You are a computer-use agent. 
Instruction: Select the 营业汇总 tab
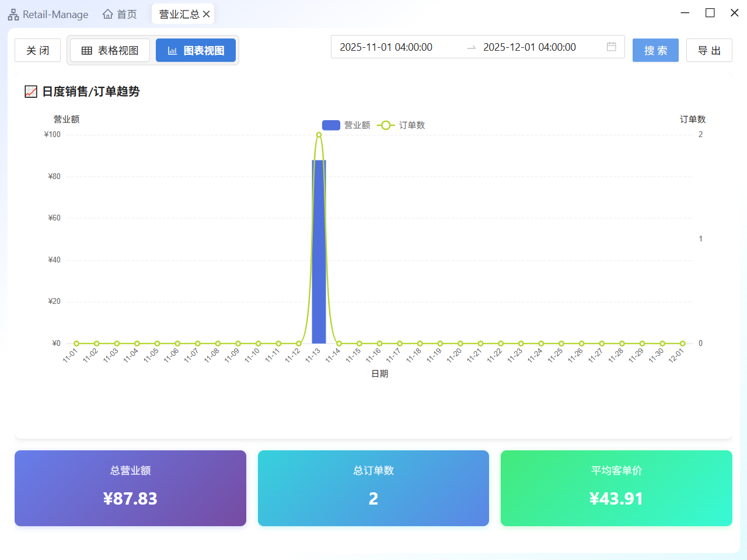pyautogui.click(x=179, y=14)
